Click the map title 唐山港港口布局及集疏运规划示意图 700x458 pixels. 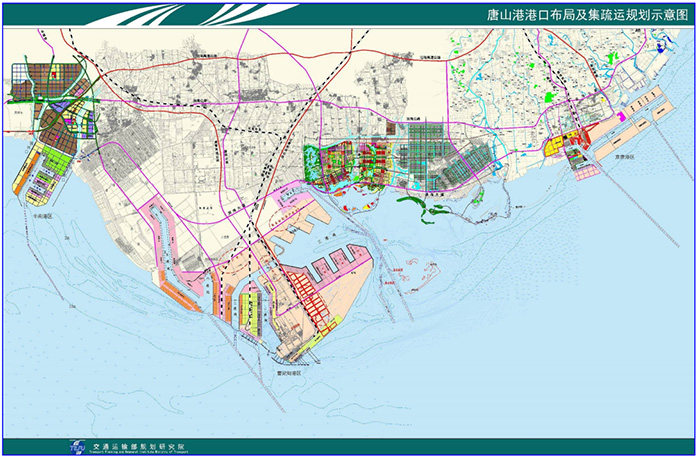(x=575, y=16)
